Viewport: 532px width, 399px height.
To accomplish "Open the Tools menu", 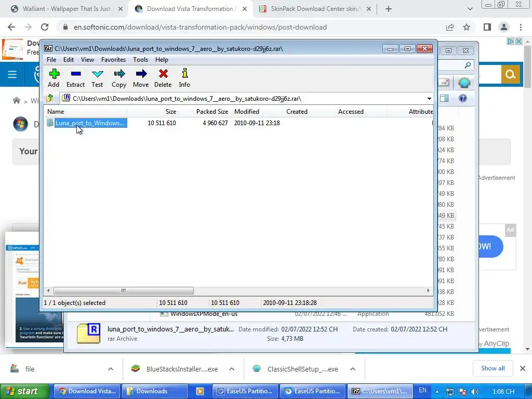I will pos(140,60).
